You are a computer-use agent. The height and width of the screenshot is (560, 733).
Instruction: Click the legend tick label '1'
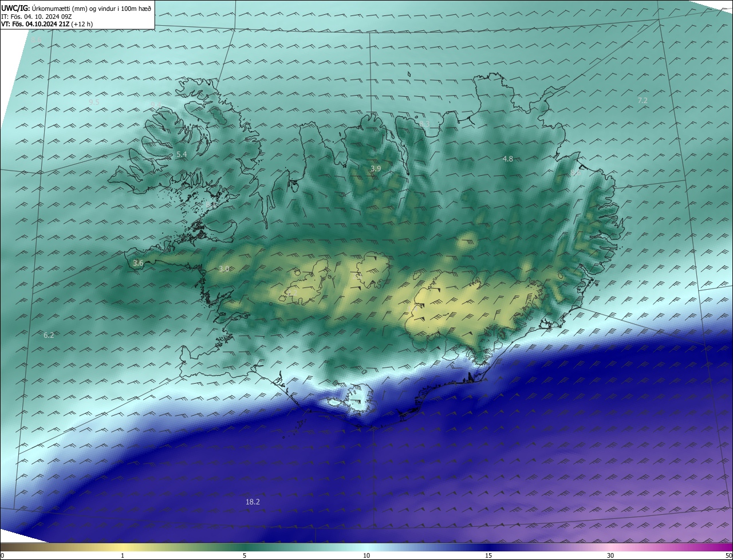coord(123,555)
